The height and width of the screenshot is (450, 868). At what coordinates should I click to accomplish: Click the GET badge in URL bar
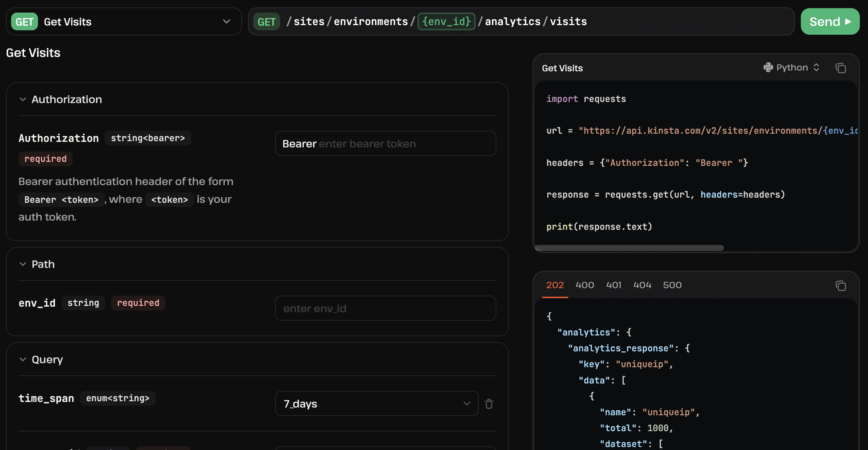pos(266,22)
